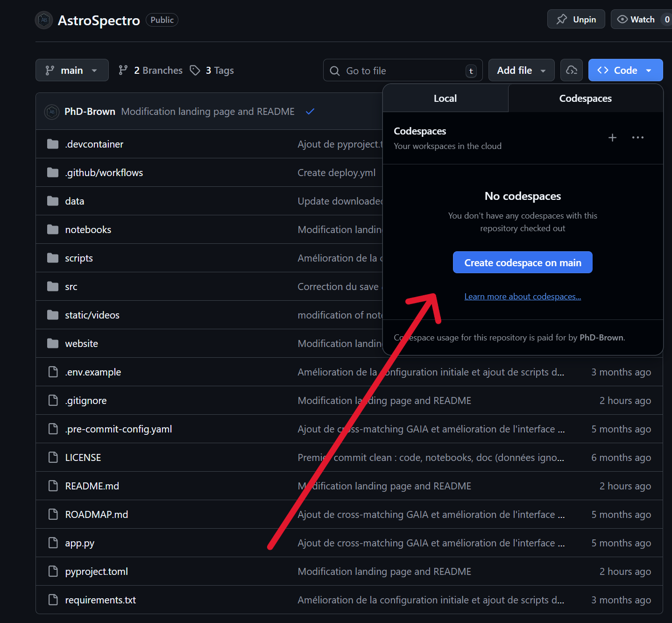Switch to the Local tab

click(x=445, y=99)
